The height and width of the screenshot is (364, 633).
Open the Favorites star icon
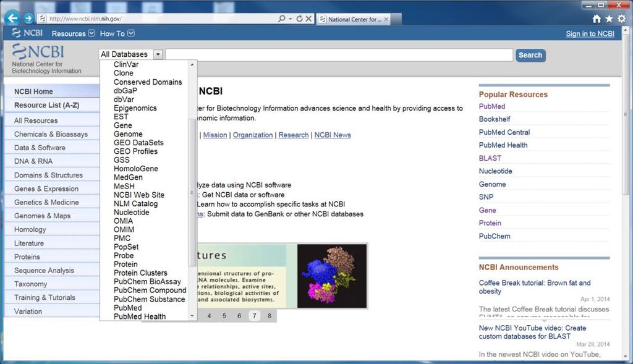(609, 19)
